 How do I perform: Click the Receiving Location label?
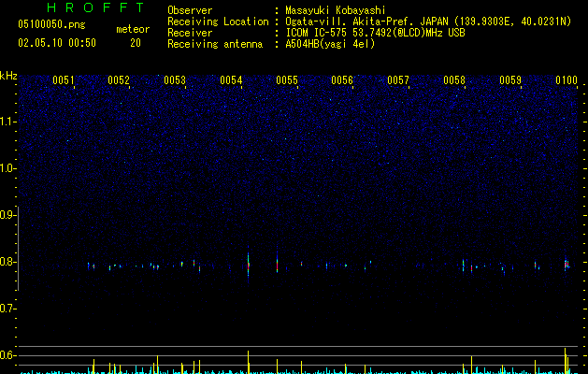(218, 22)
